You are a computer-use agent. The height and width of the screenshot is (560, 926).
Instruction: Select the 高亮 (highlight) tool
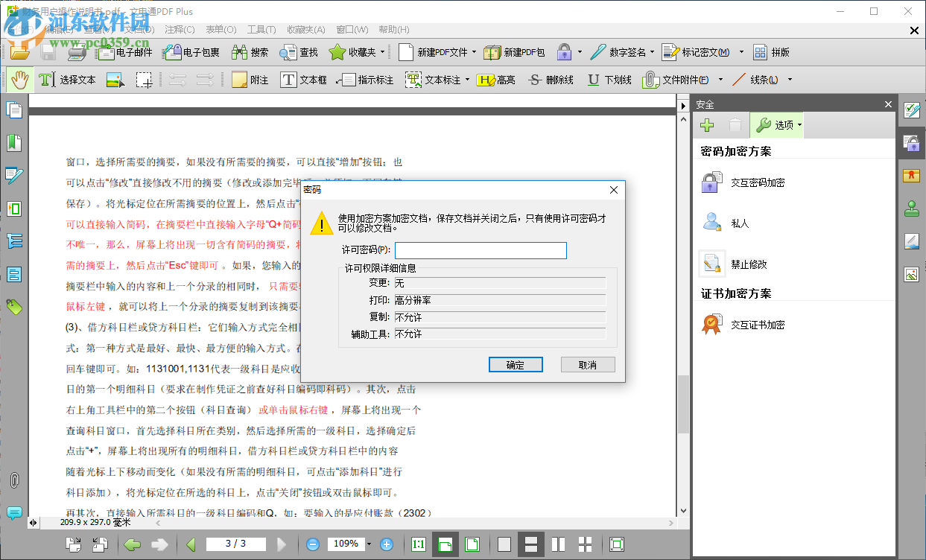[496, 79]
